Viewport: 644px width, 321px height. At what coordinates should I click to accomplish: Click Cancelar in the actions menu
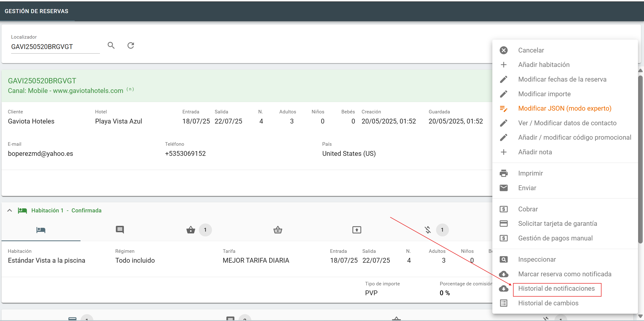pyautogui.click(x=531, y=50)
